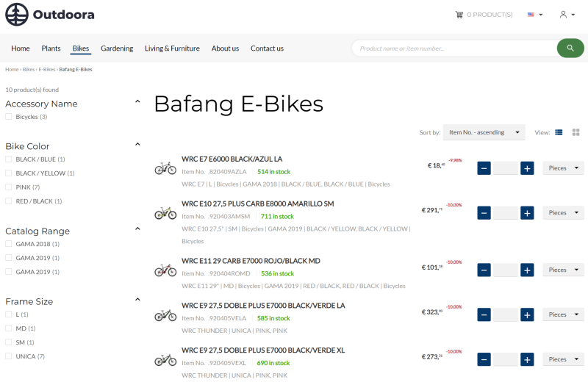Image resolution: width=588 pixels, height=385 pixels.
Task: Open the Gardening menu
Action: (x=117, y=48)
